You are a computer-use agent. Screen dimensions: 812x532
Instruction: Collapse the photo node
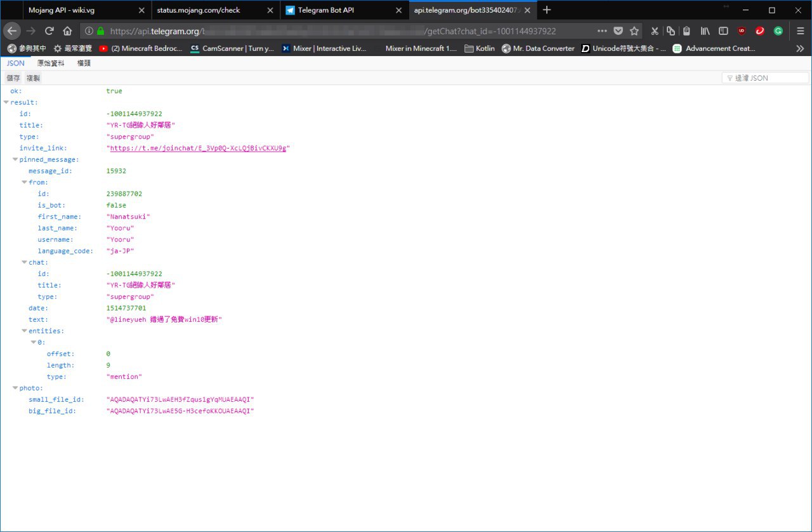point(15,388)
